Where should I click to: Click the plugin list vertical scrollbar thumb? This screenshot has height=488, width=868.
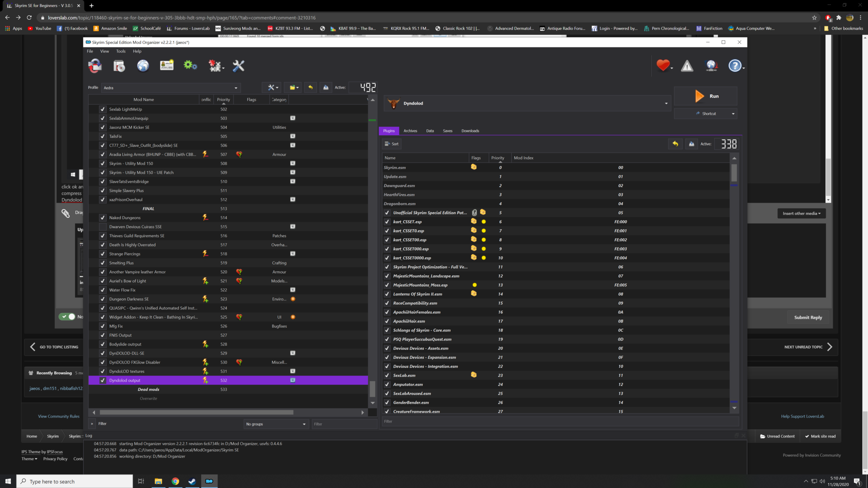(x=734, y=173)
